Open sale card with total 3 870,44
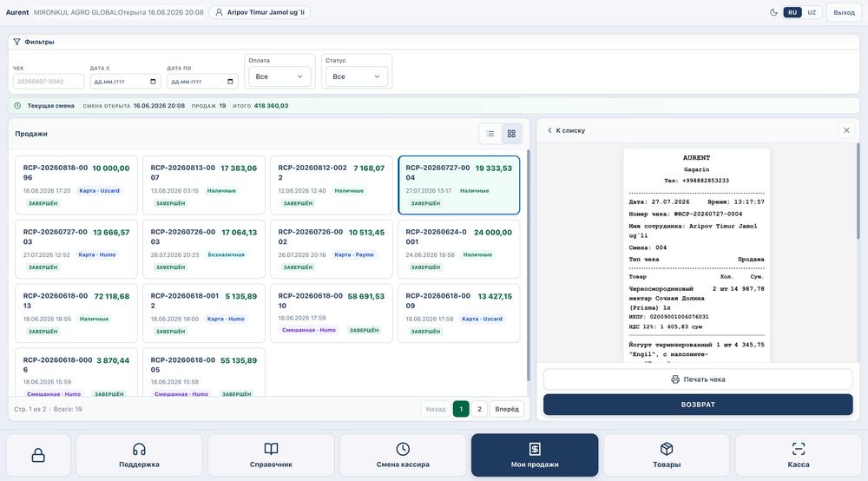Screen dimensions: 868x481 pyautogui.click(x=76, y=372)
